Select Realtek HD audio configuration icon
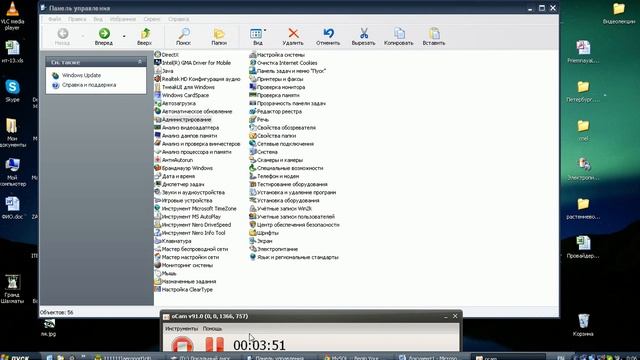Viewport: 640px width, 360px height. pos(158,79)
